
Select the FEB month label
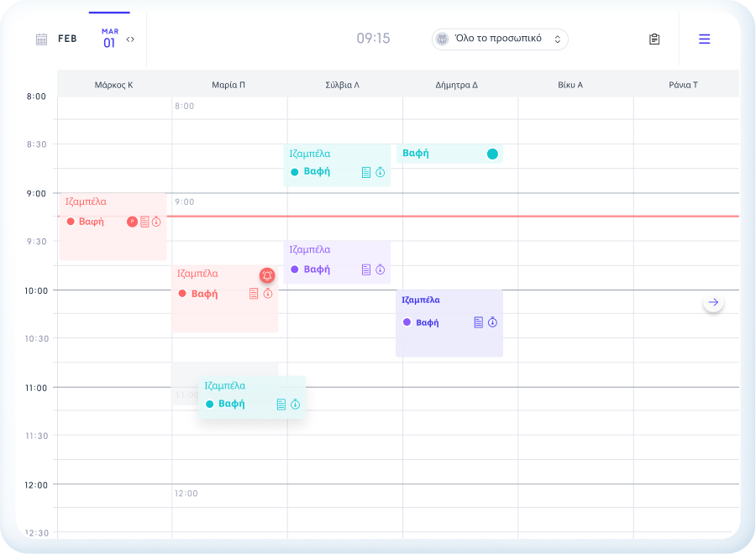coord(67,39)
